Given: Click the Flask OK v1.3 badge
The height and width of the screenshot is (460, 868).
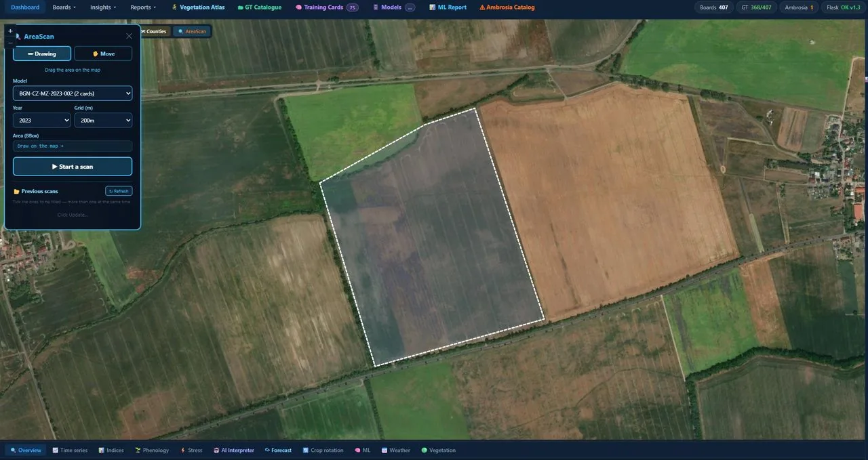Looking at the screenshot, I should pos(843,7).
